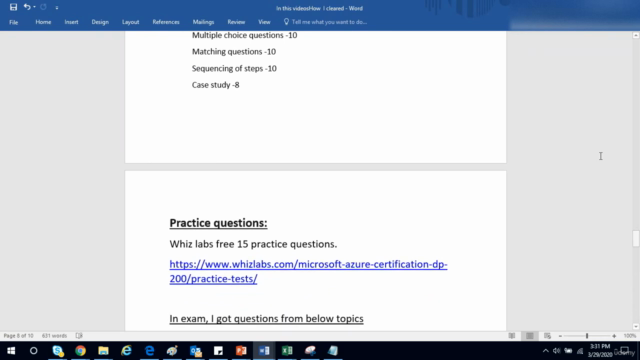Viewport: 640px width, 360px height.
Task: Select the Mailings ribbon tab
Action: point(203,22)
